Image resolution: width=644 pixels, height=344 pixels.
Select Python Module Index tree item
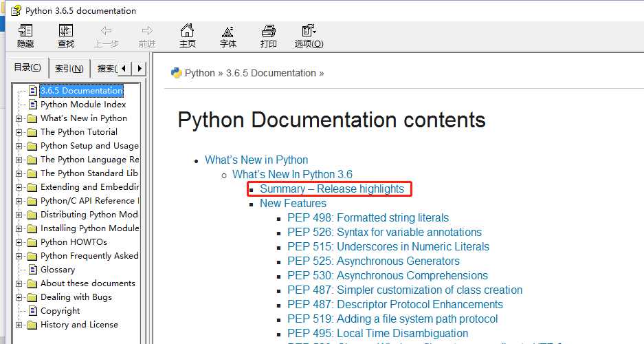[83, 105]
